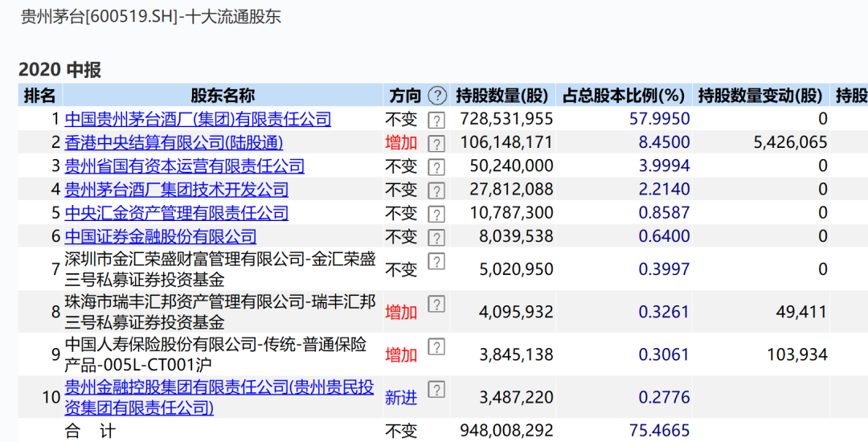
Task: Click the holding amount 10,787,300
Action: coord(511,213)
